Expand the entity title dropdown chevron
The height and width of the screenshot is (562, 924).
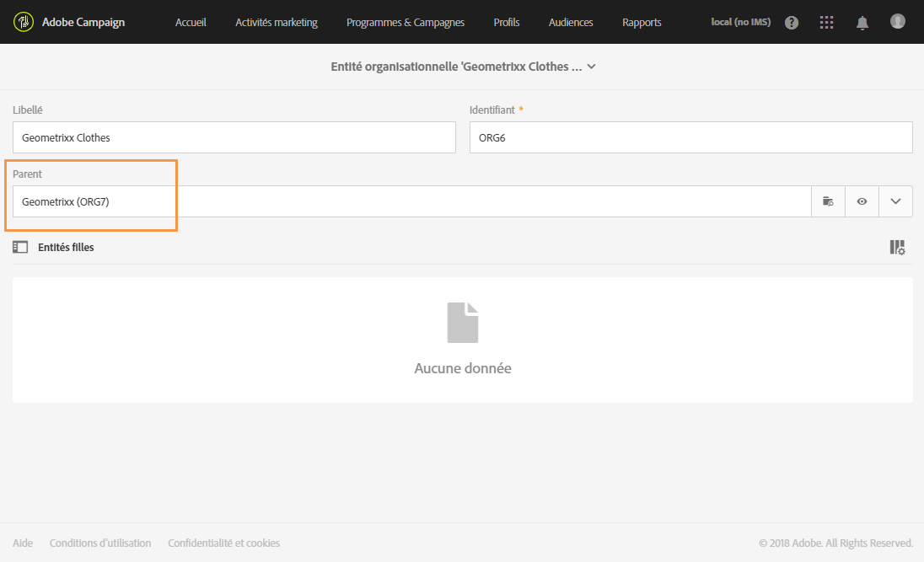592,67
